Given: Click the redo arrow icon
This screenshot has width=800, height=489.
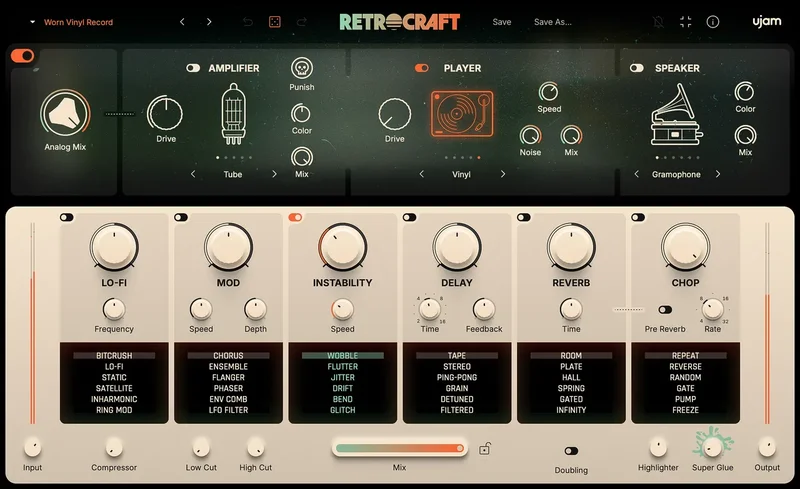Looking at the screenshot, I should coord(302,22).
